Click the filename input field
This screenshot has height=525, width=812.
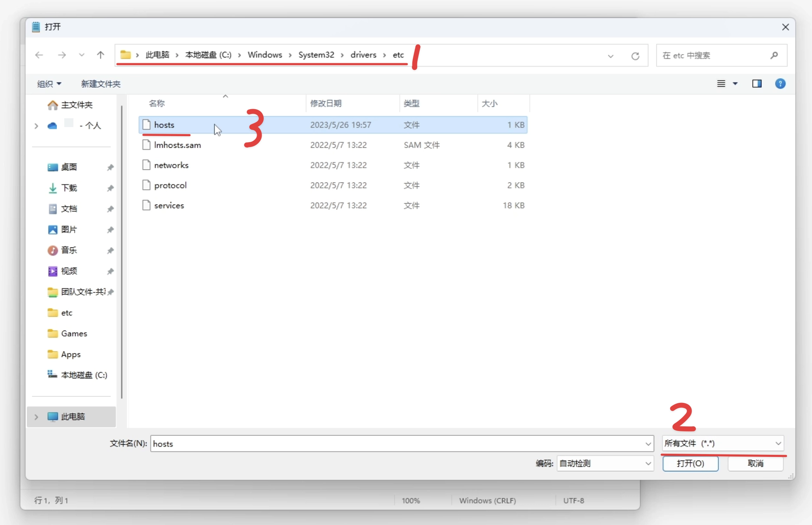click(x=402, y=444)
